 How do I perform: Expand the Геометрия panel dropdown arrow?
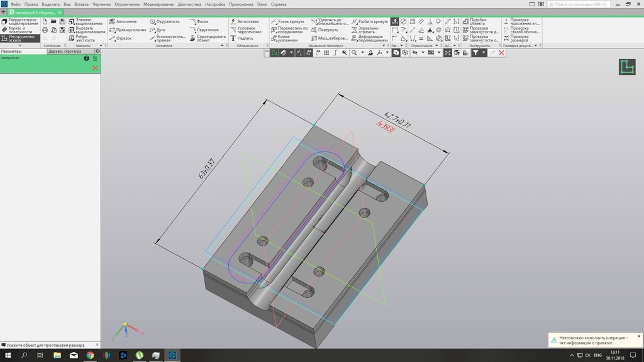[223, 46]
